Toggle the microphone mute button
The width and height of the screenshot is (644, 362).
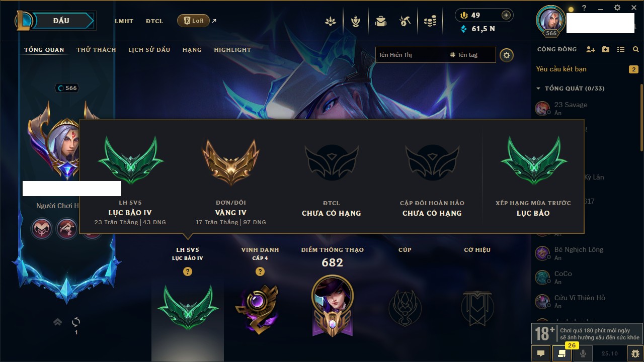coord(583,353)
